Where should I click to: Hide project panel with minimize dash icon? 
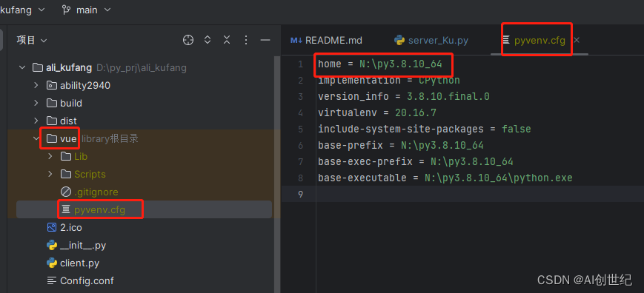265,40
